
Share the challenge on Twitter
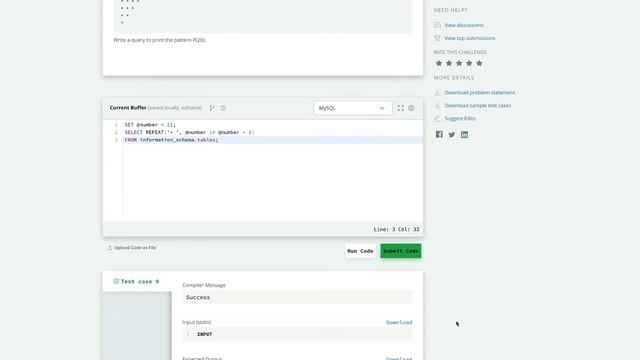(452, 135)
